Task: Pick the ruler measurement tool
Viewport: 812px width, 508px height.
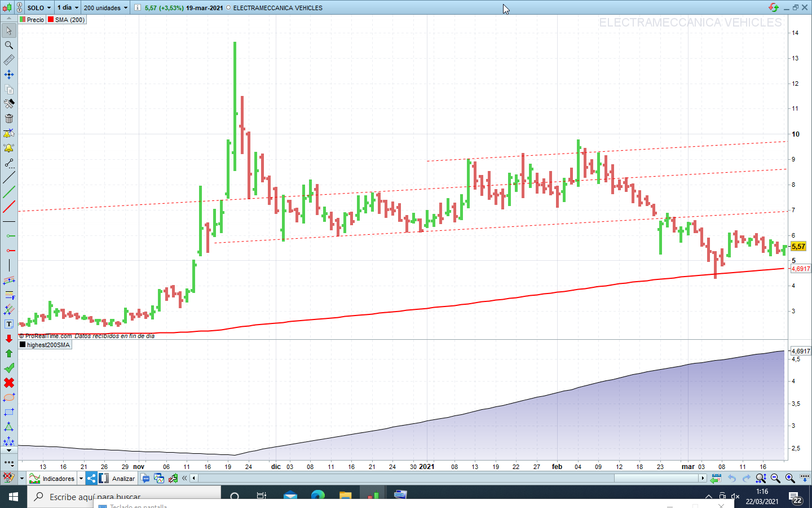Action: click(9, 60)
